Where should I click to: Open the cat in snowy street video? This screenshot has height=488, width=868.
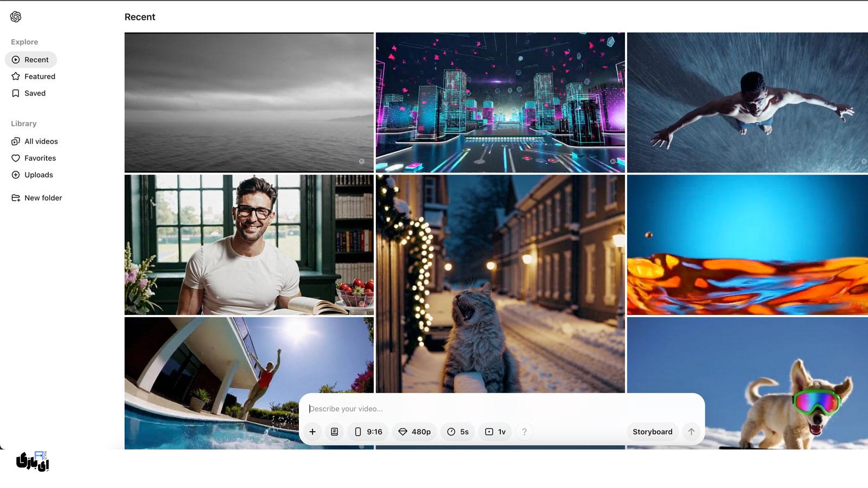pyautogui.click(x=500, y=282)
